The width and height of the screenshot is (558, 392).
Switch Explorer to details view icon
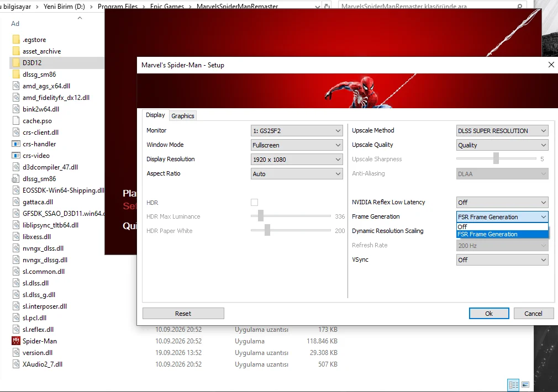[x=513, y=385]
